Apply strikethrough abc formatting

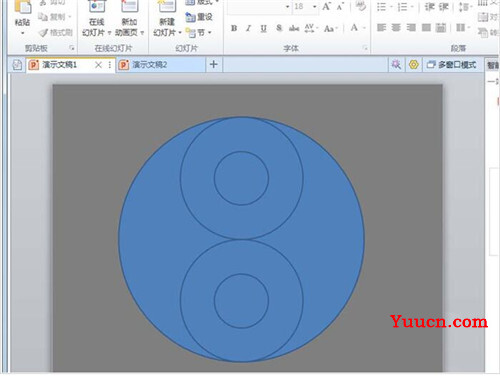point(294,28)
